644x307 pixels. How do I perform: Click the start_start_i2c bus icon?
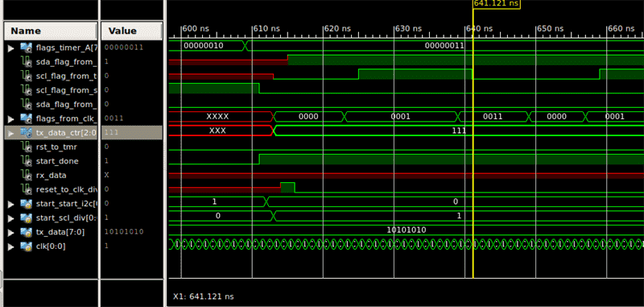click(x=27, y=203)
